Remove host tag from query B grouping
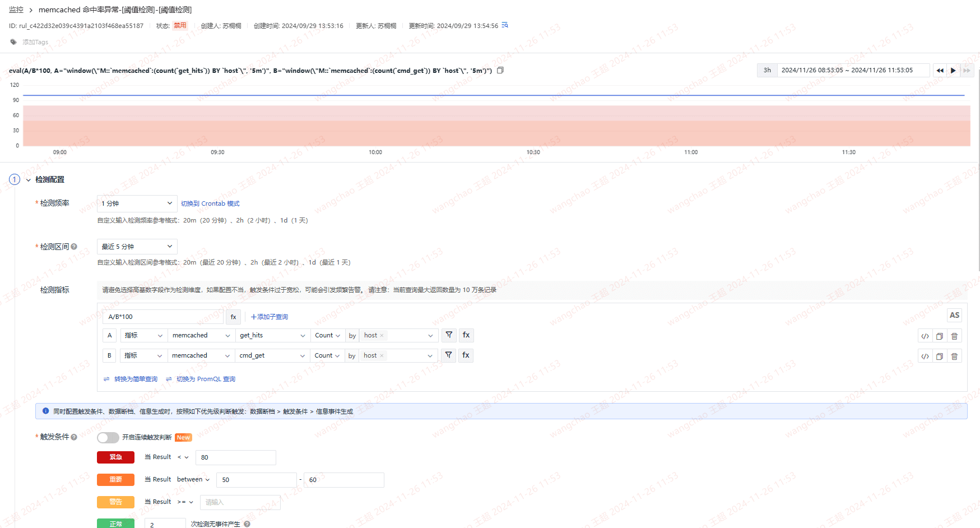 [x=382, y=356]
